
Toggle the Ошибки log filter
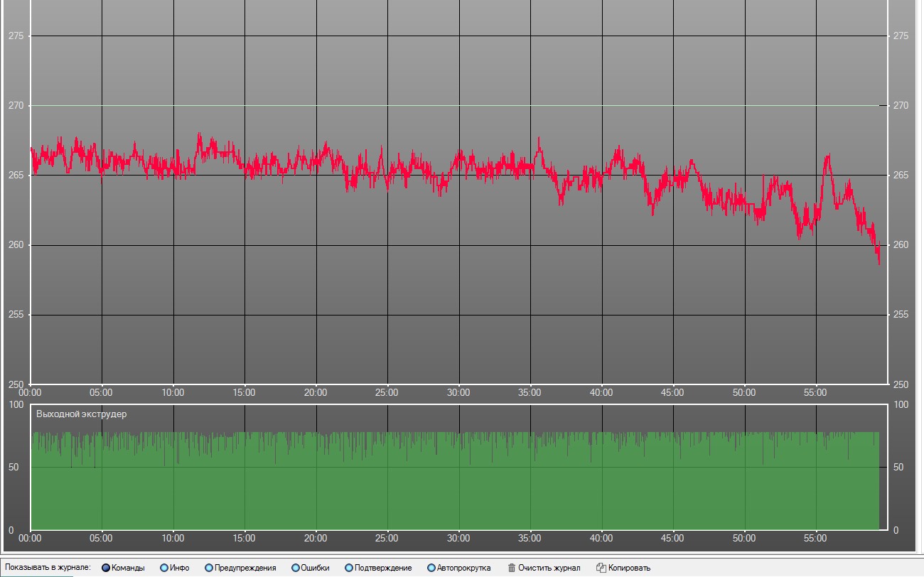[296, 568]
